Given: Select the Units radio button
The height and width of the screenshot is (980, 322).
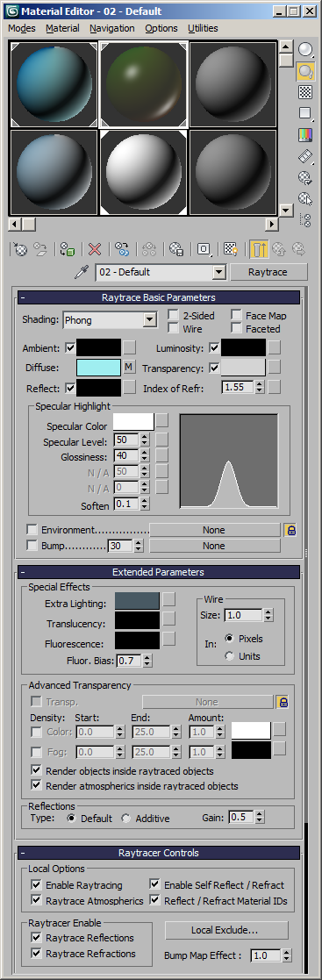Looking at the screenshot, I should click(x=230, y=656).
